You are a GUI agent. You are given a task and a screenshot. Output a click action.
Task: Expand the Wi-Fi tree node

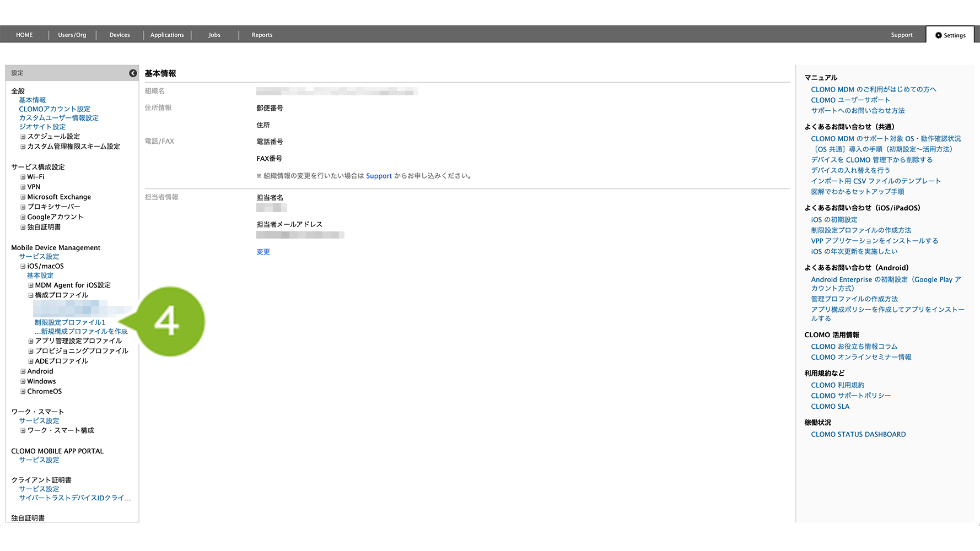(23, 177)
